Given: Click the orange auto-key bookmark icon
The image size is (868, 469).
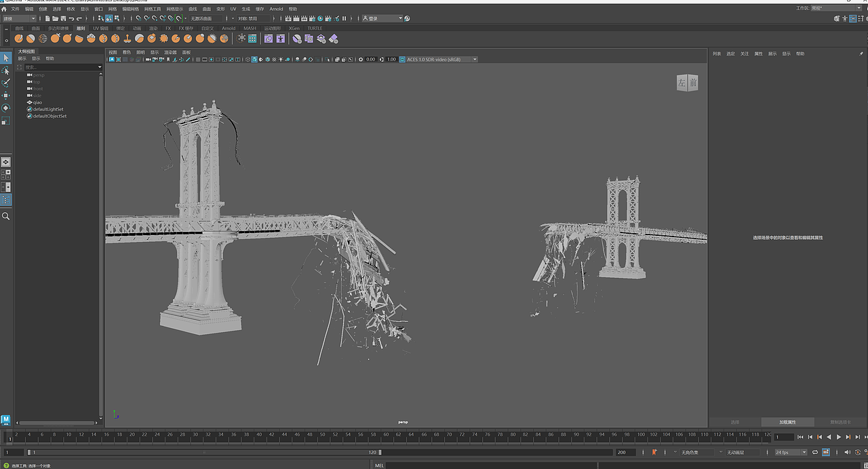Looking at the screenshot, I should click(654, 452).
